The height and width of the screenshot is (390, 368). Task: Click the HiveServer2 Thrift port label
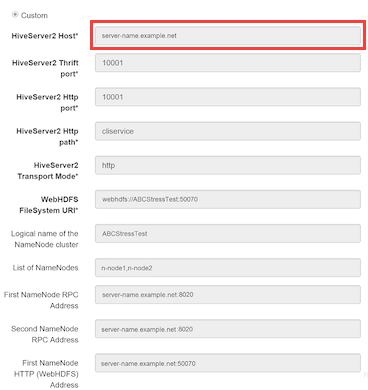click(x=45, y=68)
